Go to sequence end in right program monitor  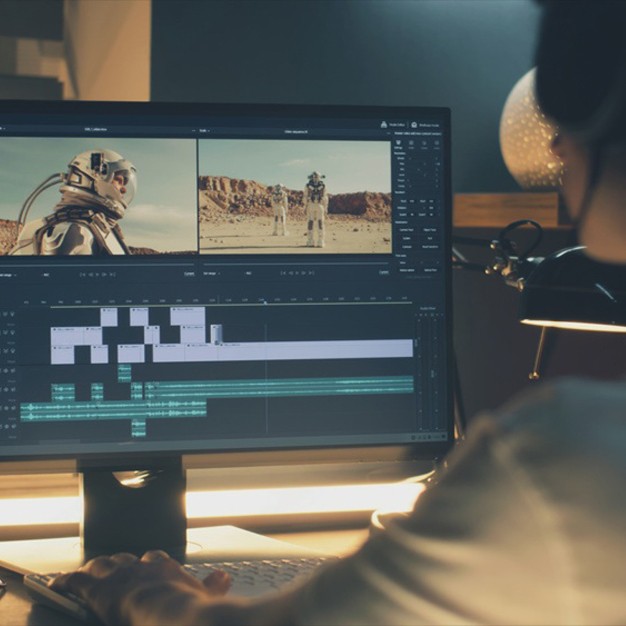311,273
